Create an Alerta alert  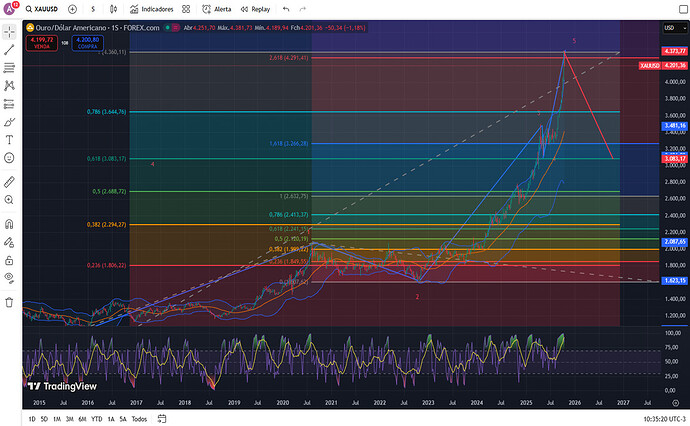(x=217, y=9)
